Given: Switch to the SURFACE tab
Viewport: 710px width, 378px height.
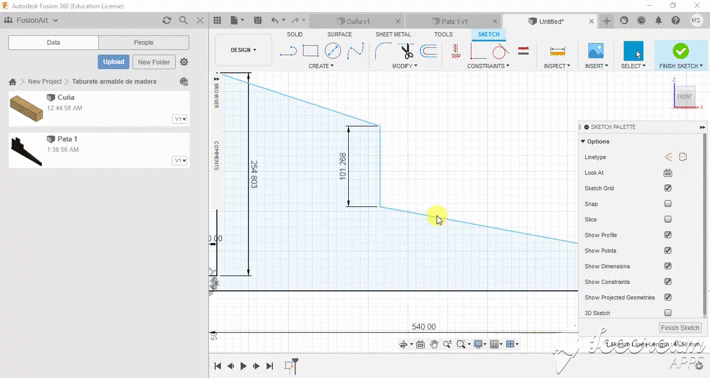Looking at the screenshot, I should (x=340, y=34).
